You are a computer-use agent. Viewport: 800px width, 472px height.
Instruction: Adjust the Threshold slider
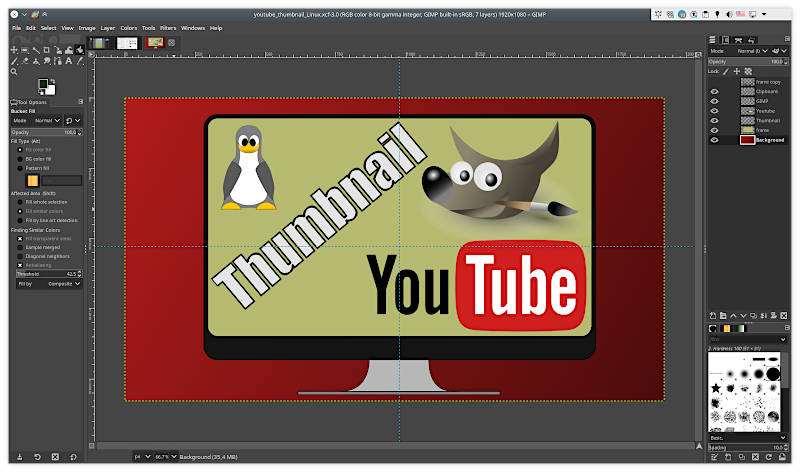pos(48,274)
